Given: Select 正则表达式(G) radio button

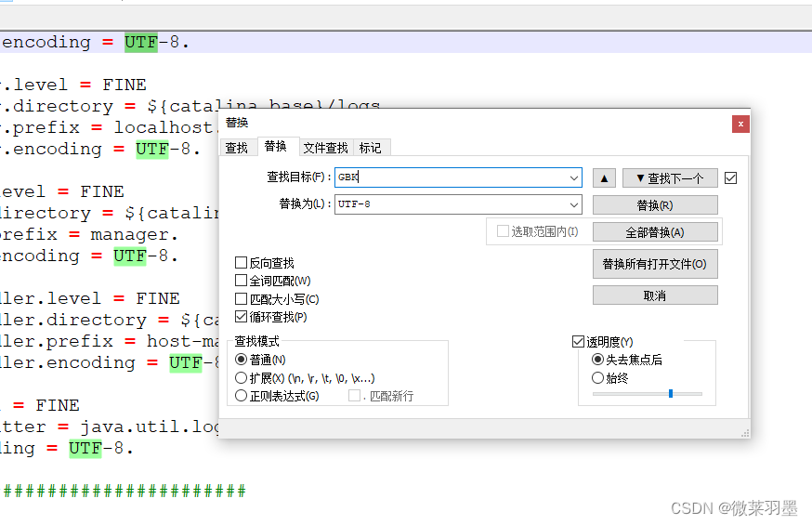Looking at the screenshot, I should click(x=241, y=396).
